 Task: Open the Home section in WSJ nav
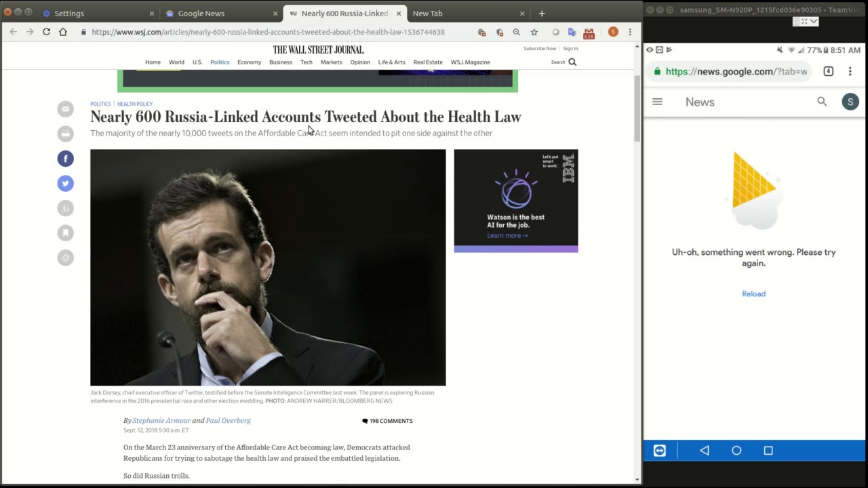click(153, 62)
